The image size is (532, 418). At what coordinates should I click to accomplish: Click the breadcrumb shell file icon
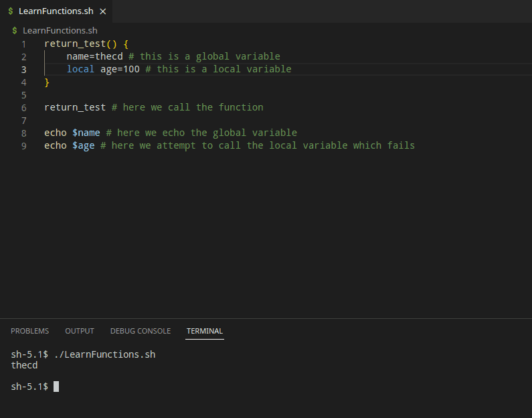15,31
